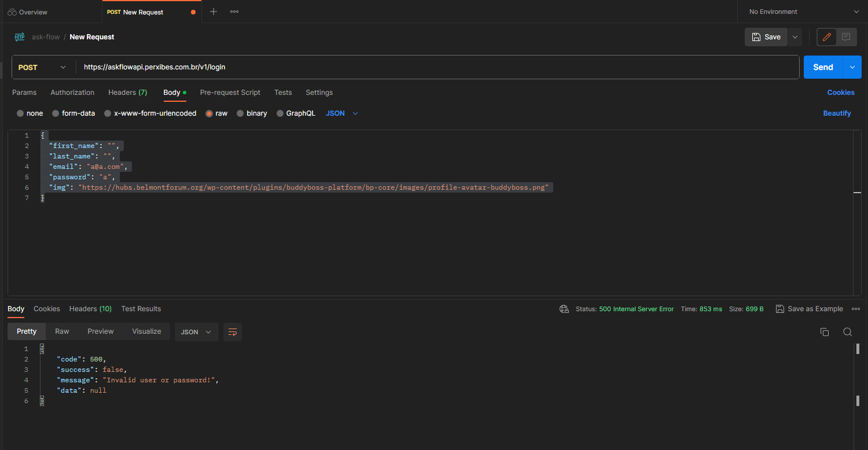Beautify the JSON request body
This screenshot has width=868, height=450.
coord(837,113)
